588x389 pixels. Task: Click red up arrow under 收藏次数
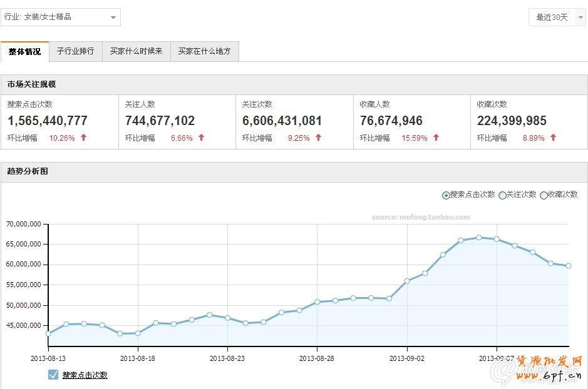[x=553, y=138]
